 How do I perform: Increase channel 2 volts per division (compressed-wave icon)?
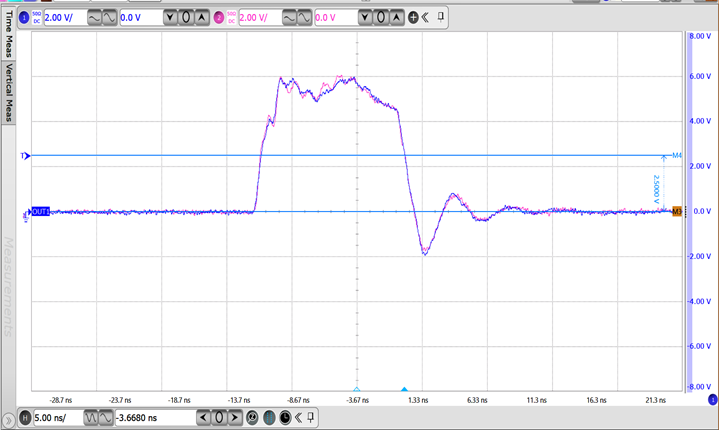289,18
